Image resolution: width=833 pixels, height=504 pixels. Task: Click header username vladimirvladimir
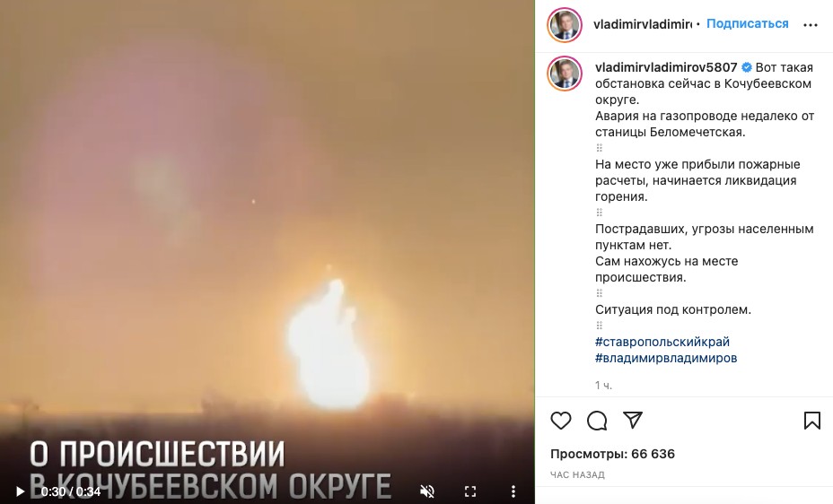(x=643, y=24)
